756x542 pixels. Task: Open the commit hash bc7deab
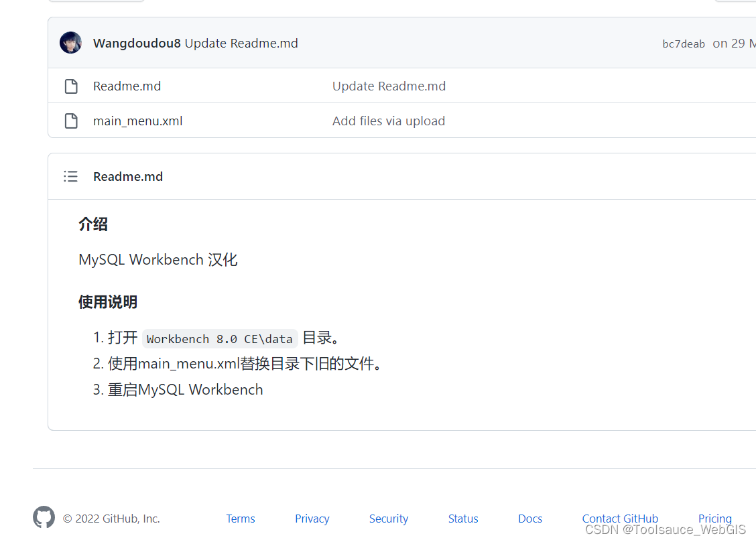click(x=683, y=44)
